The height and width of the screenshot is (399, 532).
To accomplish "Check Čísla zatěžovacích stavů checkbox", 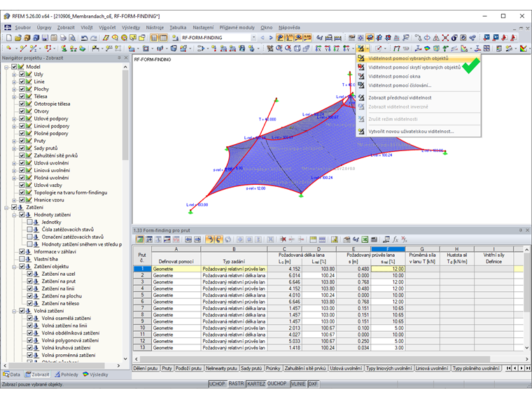I will click(x=30, y=230).
